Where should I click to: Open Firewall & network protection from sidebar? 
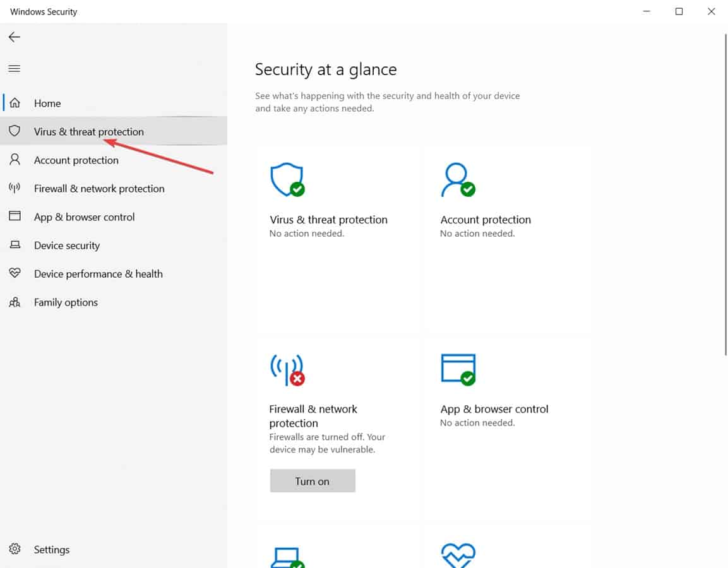tap(114, 189)
